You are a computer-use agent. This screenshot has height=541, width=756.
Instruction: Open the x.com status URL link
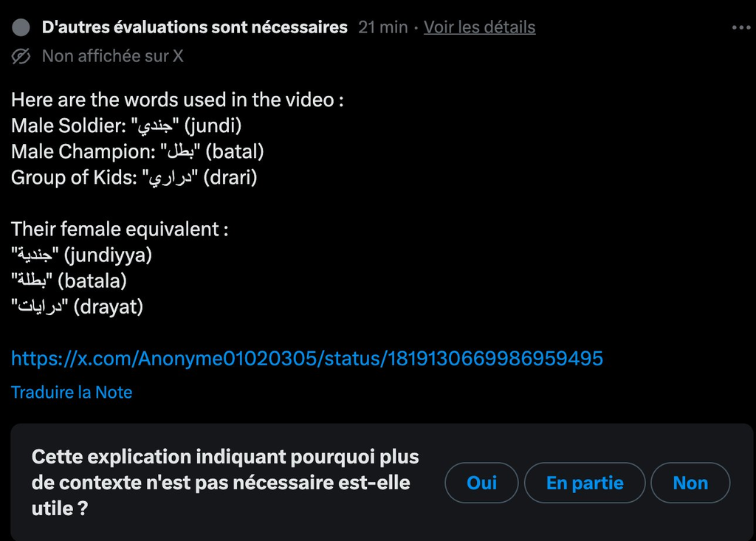pos(307,359)
